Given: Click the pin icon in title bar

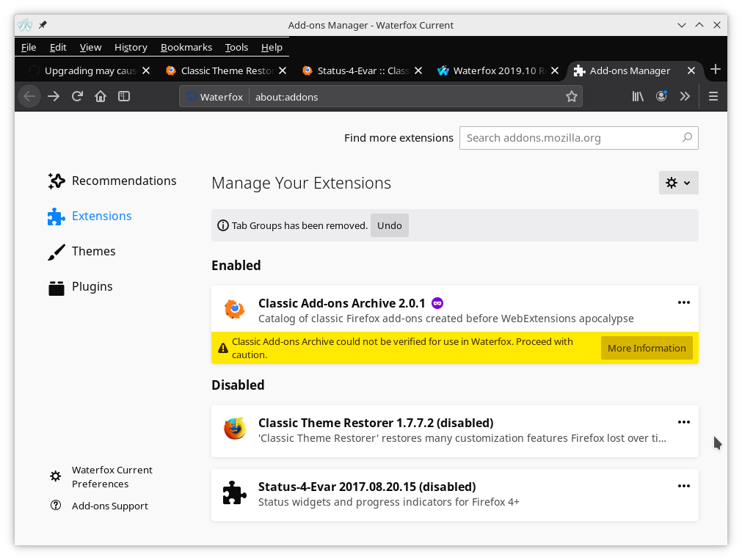Looking at the screenshot, I should (43, 25).
